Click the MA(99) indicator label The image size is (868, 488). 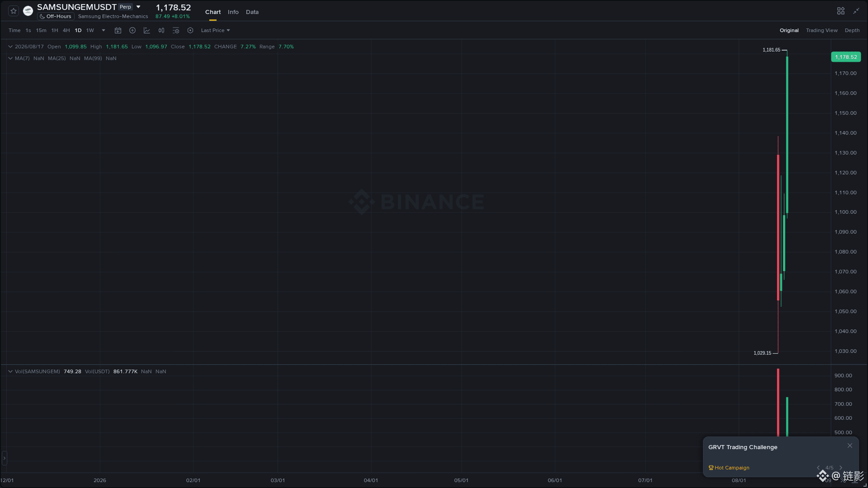pos(93,58)
